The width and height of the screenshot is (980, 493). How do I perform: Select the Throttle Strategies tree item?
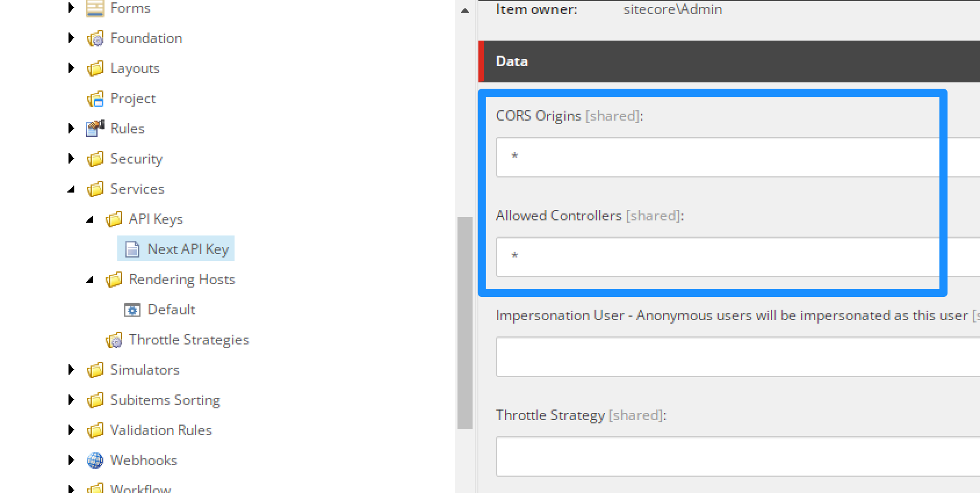click(189, 340)
